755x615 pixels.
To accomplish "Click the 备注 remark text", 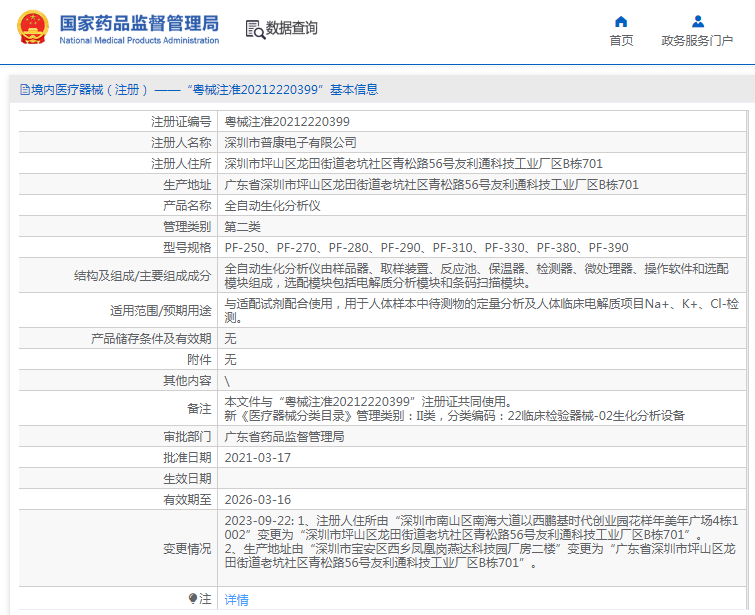I will click(455, 408).
